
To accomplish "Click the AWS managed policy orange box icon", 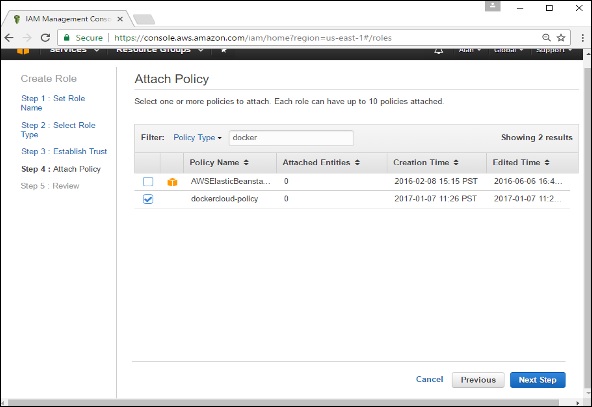I will pyautogui.click(x=172, y=182).
